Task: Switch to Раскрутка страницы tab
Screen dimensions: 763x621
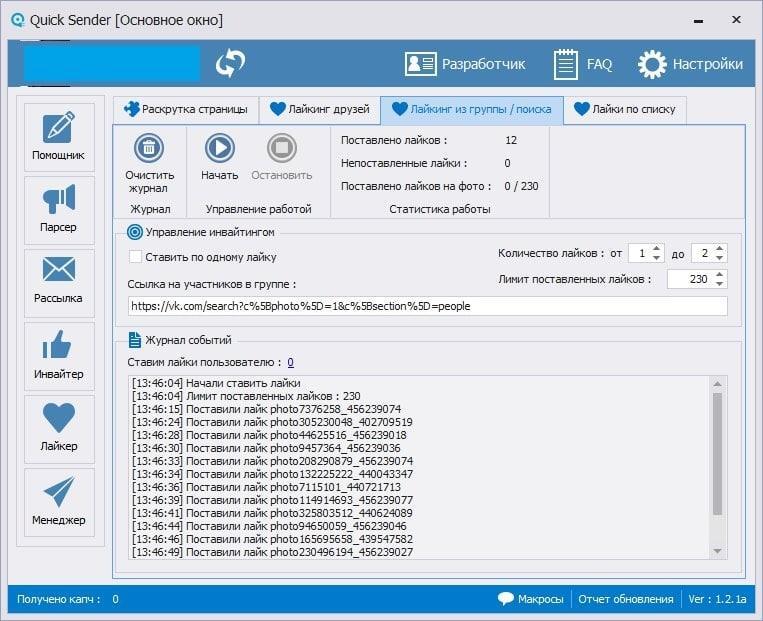Action: (x=185, y=109)
